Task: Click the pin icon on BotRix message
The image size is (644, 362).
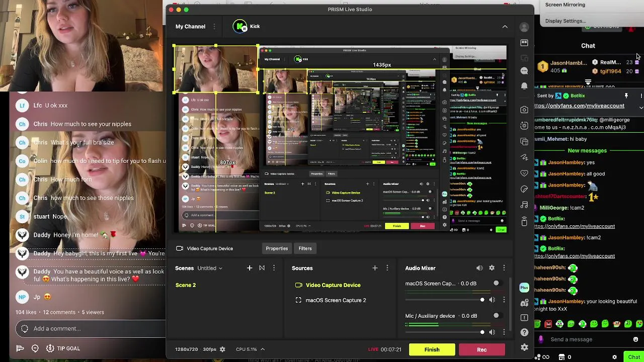Action: (x=626, y=96)
